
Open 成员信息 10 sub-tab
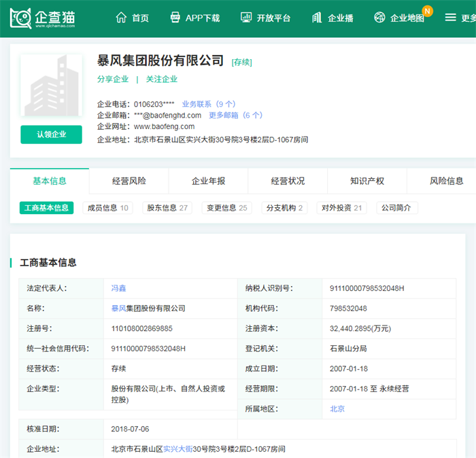[x=107, y=208]
